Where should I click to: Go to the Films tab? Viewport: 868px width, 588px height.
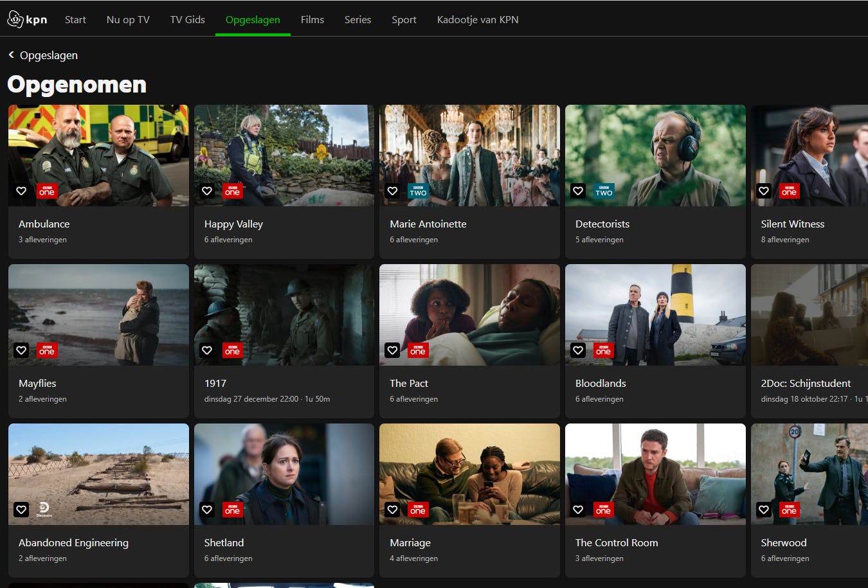pos(312,19)
